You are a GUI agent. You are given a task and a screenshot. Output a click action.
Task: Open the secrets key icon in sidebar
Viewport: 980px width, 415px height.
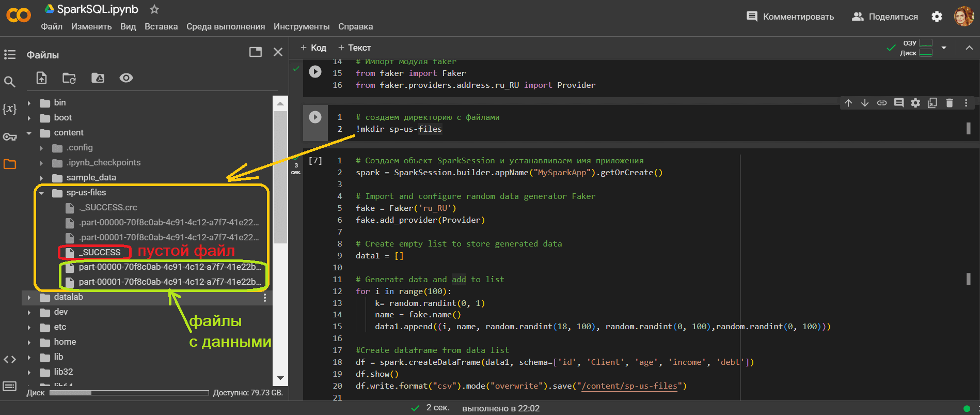pos(10,137)
